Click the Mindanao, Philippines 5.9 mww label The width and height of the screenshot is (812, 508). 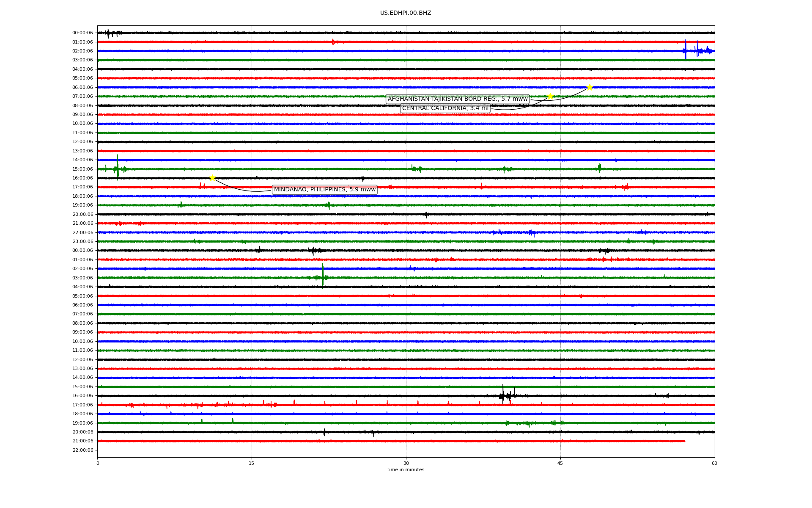pos(324,190)
